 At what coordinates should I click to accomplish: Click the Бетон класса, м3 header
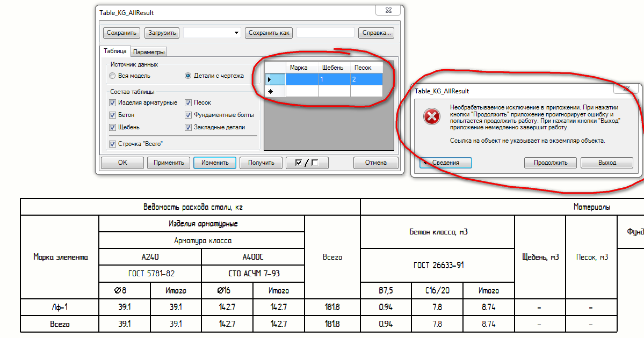pyautogui.click(x=438, y=232)
